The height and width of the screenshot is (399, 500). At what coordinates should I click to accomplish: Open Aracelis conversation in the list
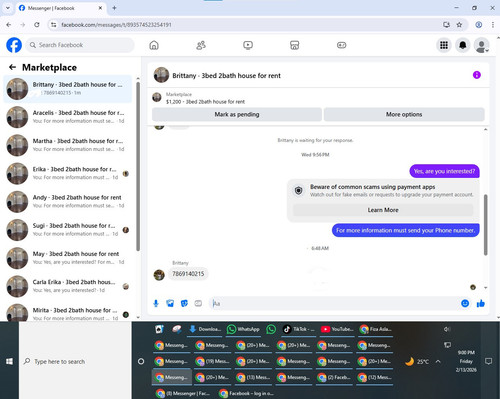(68, 117)
